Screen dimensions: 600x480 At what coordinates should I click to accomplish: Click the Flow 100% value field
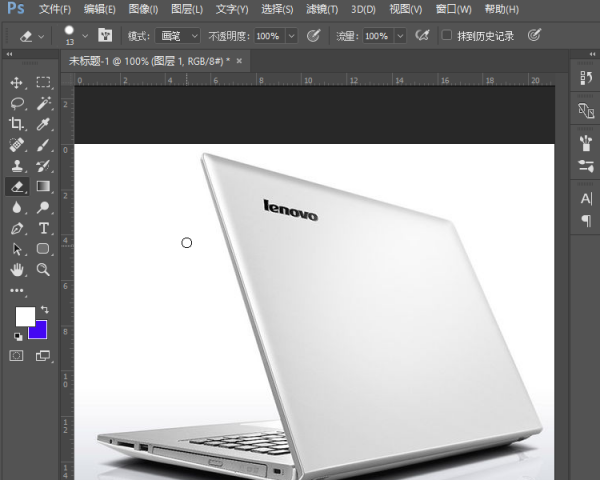click(x=378, y=36)
